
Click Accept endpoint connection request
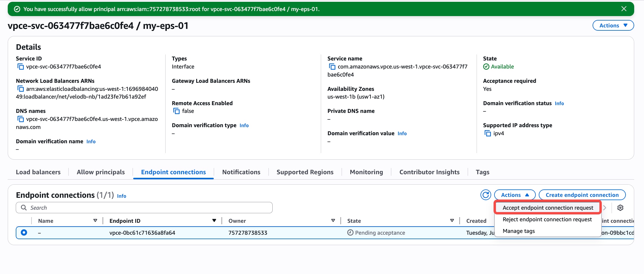point(547,208)
